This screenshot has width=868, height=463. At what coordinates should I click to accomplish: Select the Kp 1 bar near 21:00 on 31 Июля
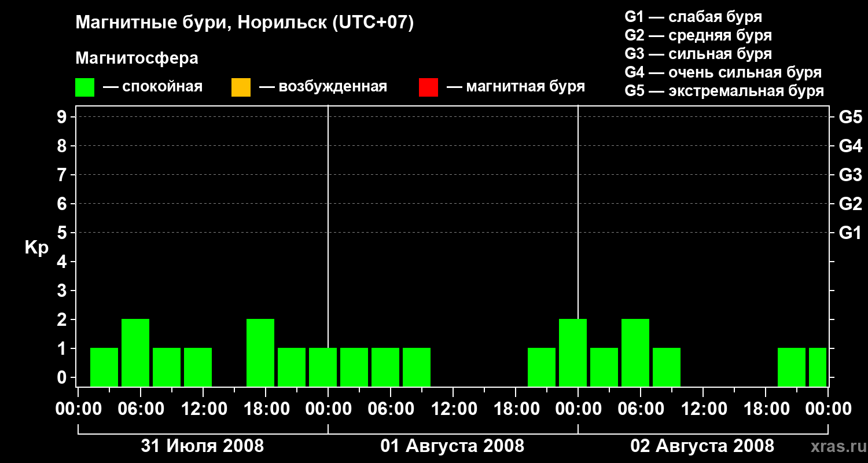click(x=292, y=367)
